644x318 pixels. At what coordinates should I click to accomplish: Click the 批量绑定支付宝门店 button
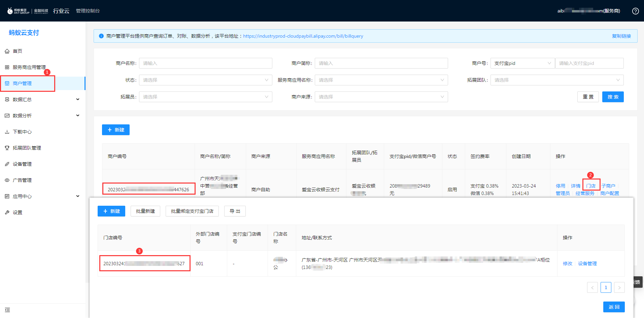pos(192,211)
